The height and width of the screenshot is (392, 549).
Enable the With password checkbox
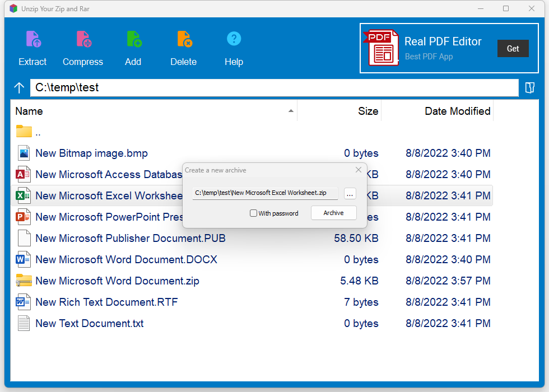coord(254,213)
